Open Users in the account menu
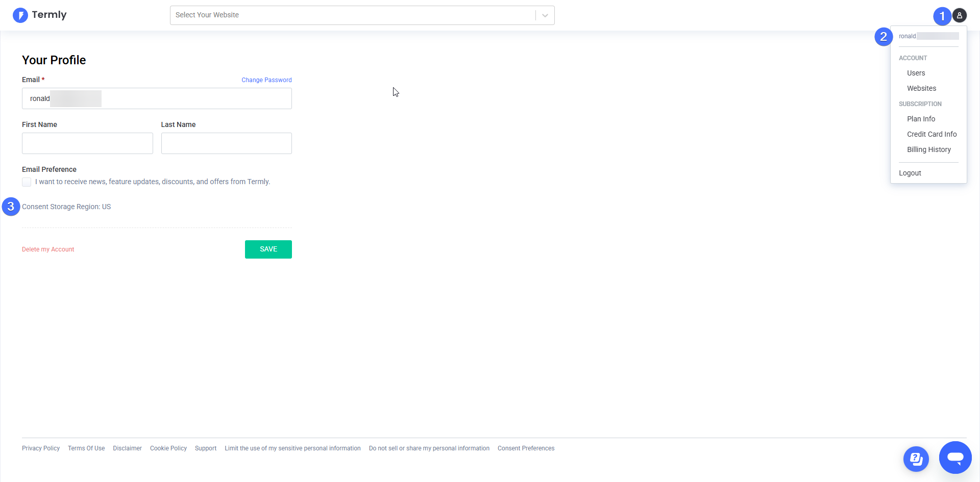The width and height of the screenshot is (980, 482). point(916,73)
